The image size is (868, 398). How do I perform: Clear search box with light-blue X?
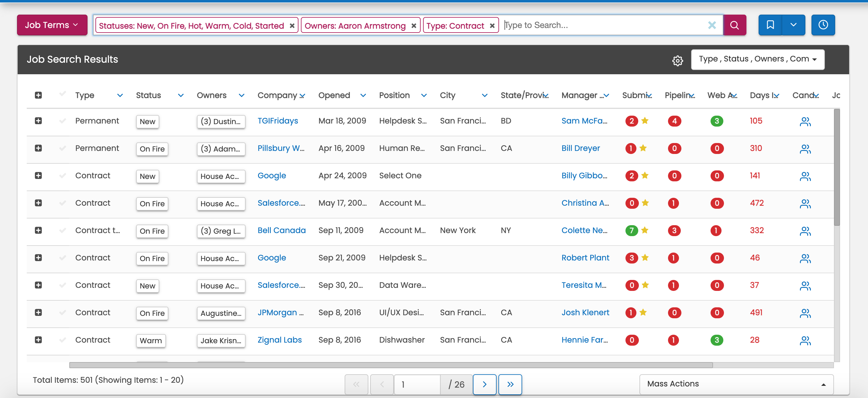tap(712, 25)
